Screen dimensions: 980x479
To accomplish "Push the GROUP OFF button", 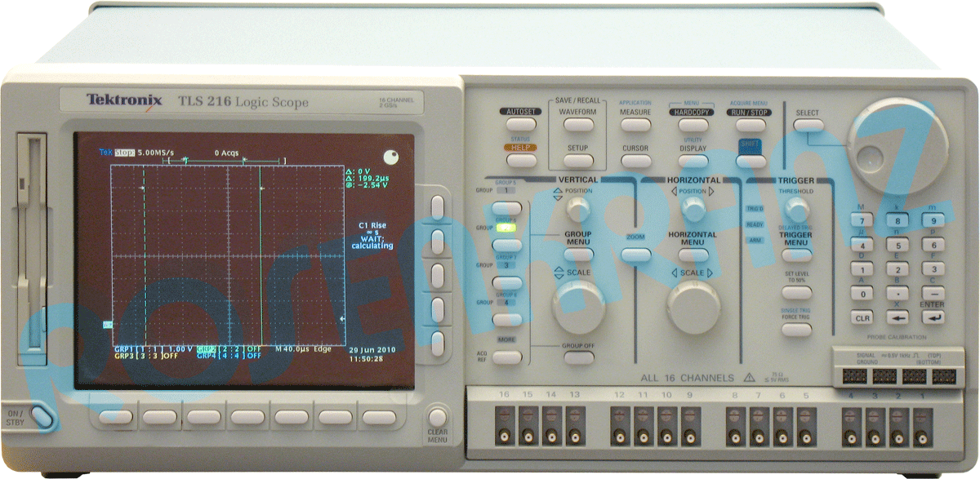I will 578,357.
